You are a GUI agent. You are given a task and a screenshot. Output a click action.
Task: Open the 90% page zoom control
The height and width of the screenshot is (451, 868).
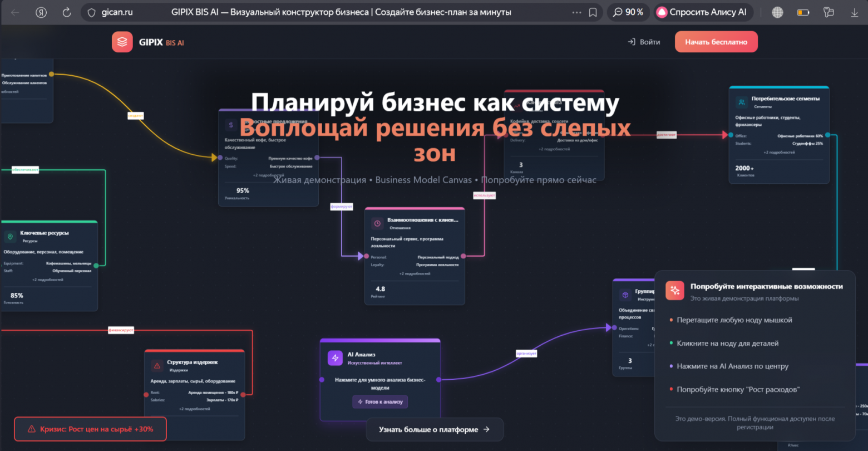(628, 12)
